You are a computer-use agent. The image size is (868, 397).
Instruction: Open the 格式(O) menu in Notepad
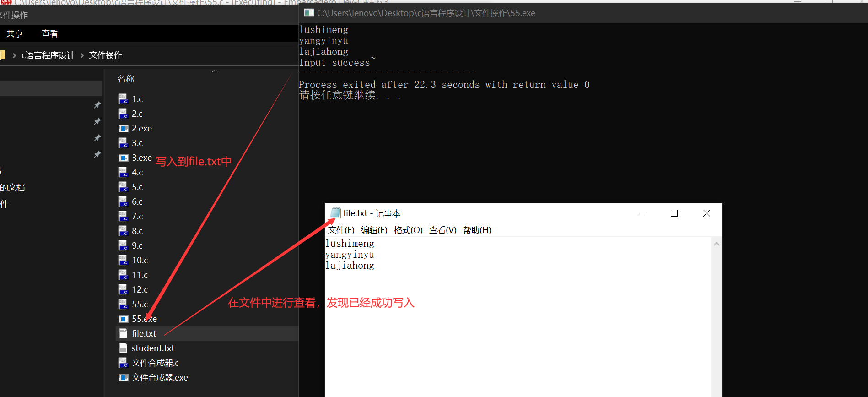[x=408, y=230]
